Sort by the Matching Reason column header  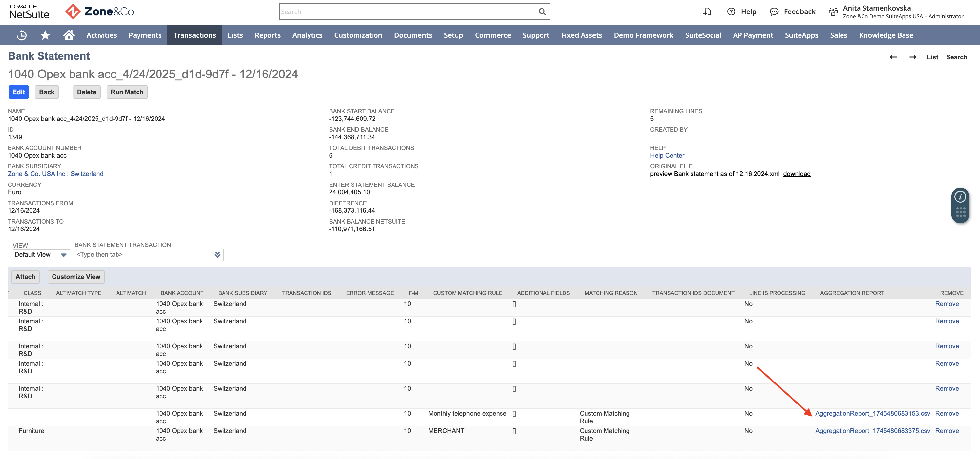tap(610, 293)
